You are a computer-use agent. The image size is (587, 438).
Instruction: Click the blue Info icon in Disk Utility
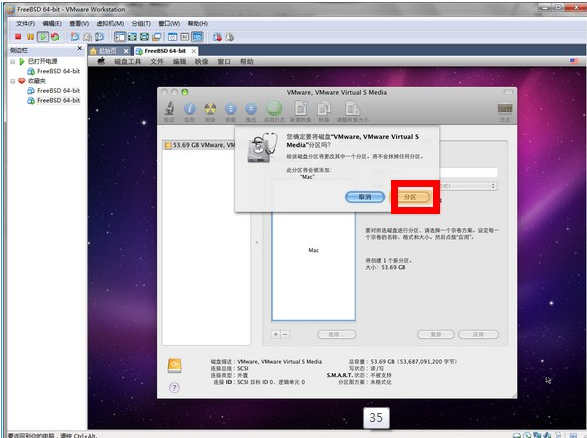tap(190, 109)
